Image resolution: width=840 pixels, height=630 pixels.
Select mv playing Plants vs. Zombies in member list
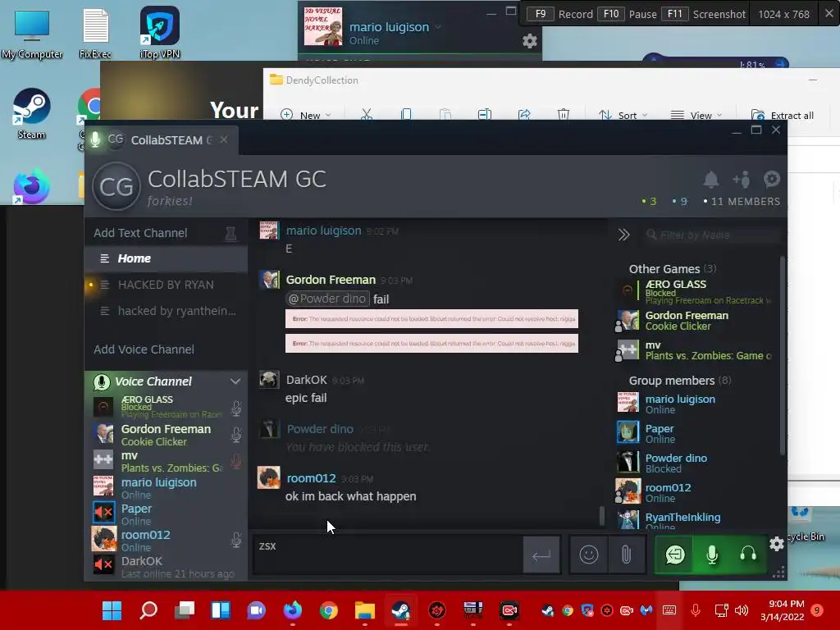(696, 350)
